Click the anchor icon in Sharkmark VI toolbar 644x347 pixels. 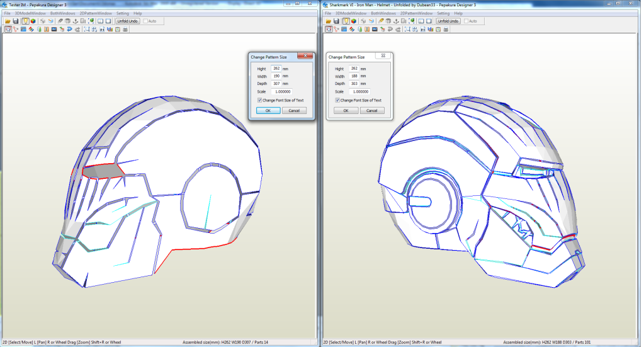[396, 21]
